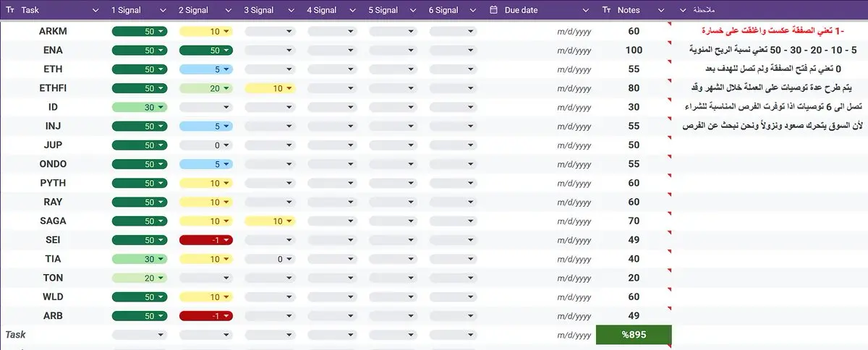This screenshot has width=868, height=350.
Task: Open ETHFI's 3 Signal chip showing 10
Action: click(271, 88)
